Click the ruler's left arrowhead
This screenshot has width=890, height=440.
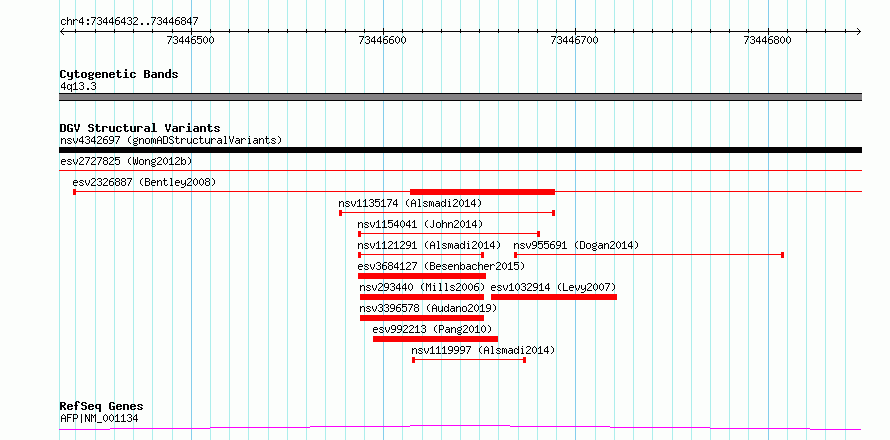coord(62,31)
